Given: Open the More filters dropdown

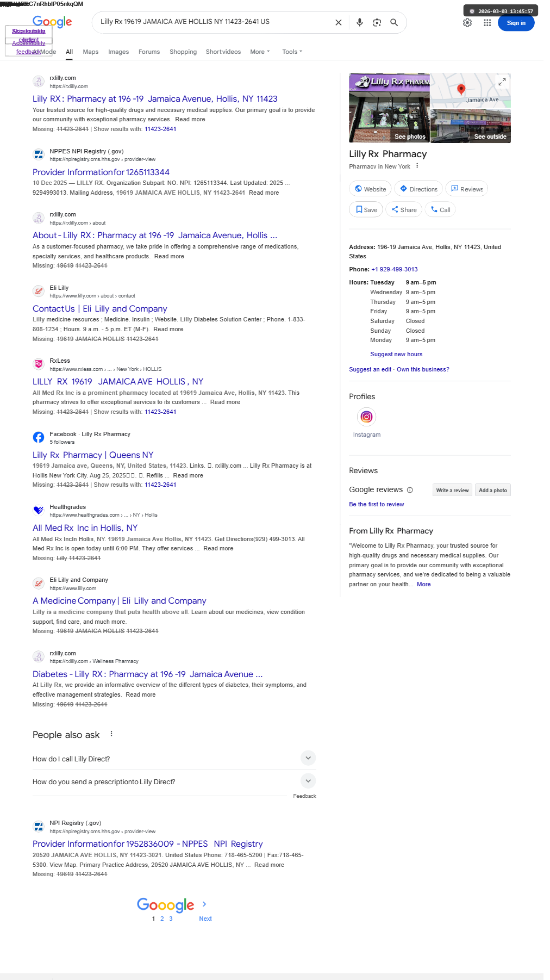Looking at the screenshot, I should coord(260,52).
